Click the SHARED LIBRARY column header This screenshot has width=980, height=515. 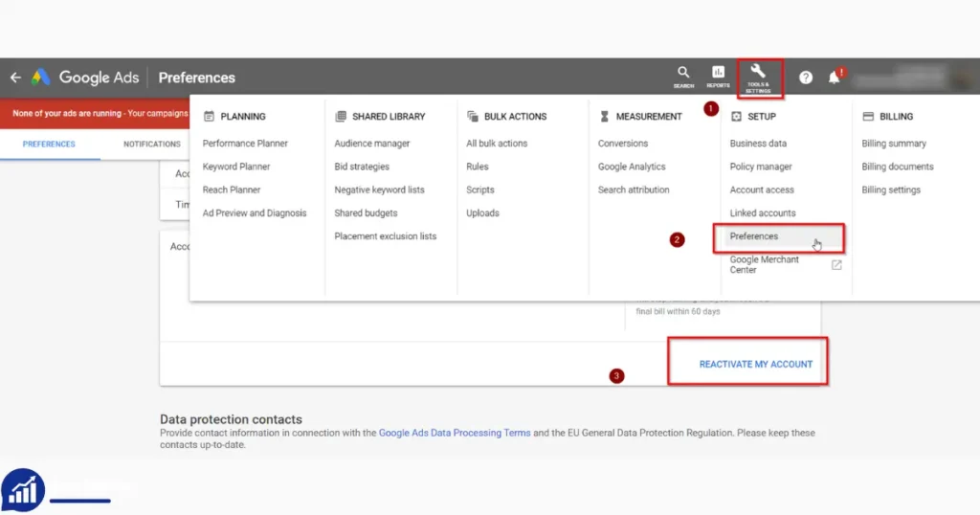pyautogui.click(x=389, y=116)
